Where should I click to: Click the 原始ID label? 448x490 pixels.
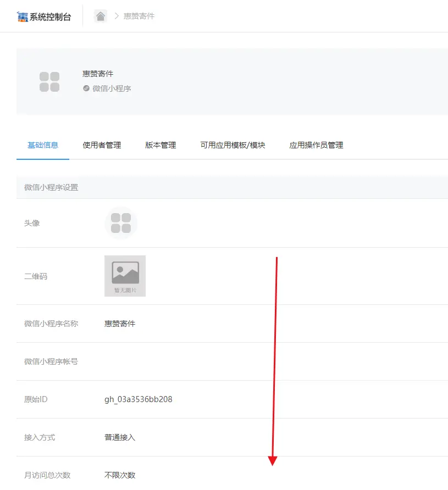coord(36,399)
